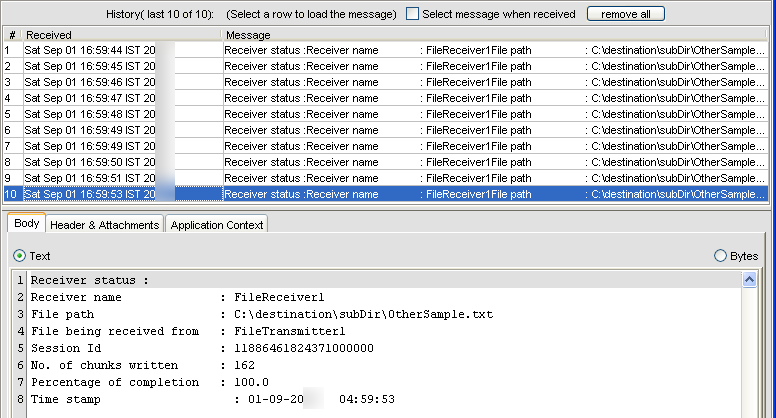This screenshot has height=418, width=776.
Task: Select history row 3 received at 16:59:46
Action: (386, 82)
